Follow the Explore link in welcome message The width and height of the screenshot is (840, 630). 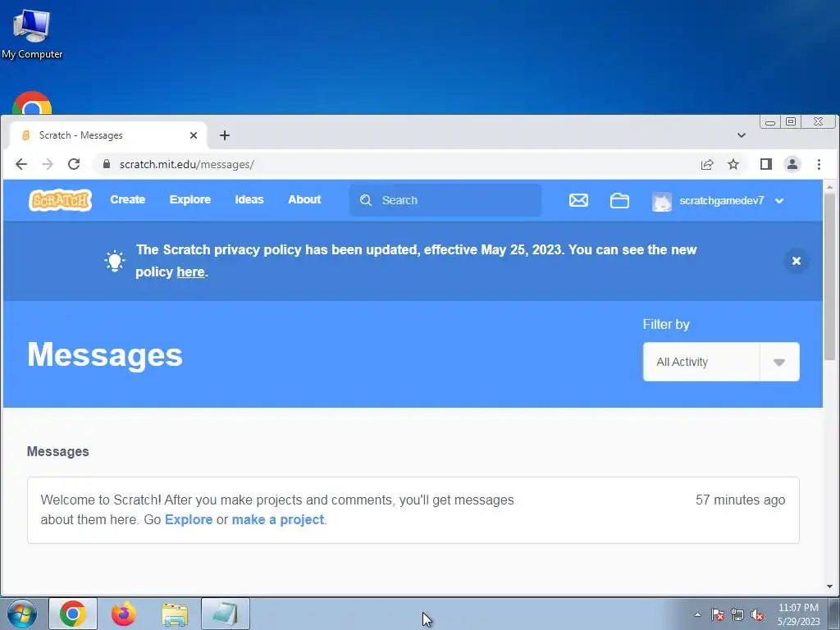[x=189, y=519]
